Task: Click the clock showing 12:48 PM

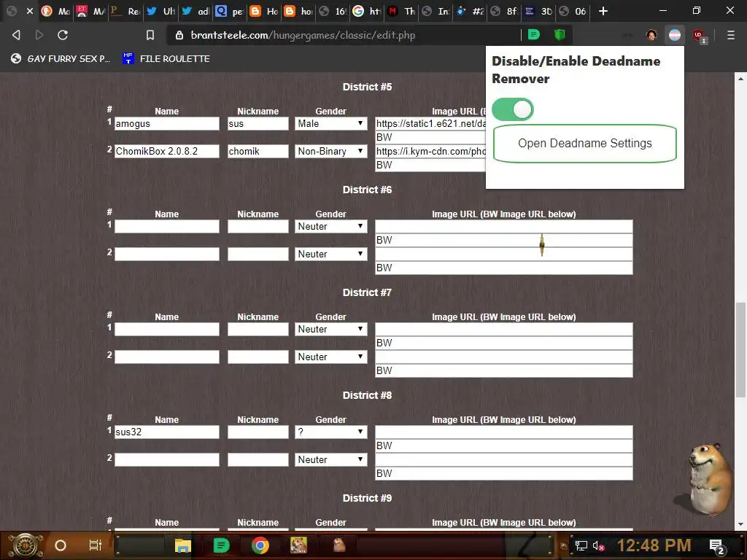Action: click(x=654, y=545)
